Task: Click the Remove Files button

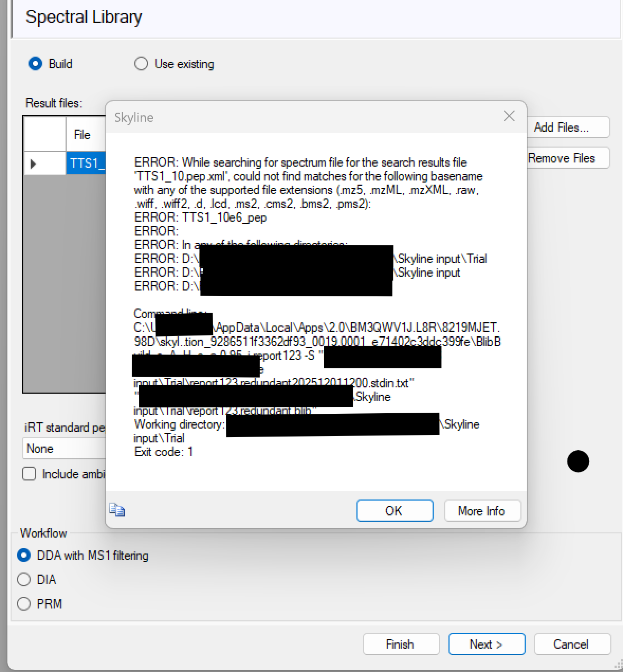Action: coord(567,158)
